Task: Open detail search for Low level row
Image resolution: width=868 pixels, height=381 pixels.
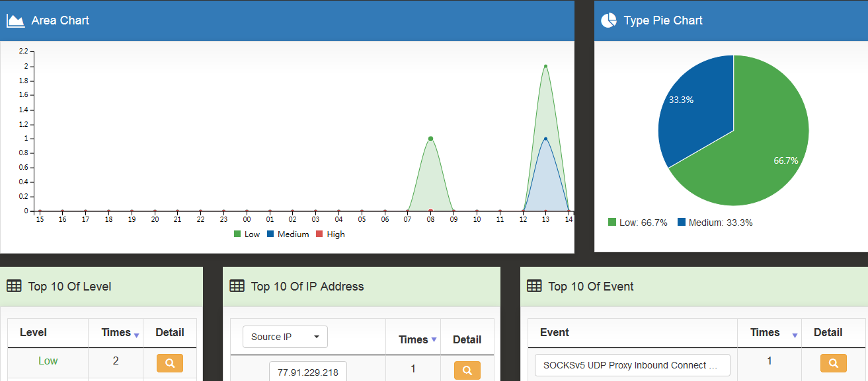Action: pyautogui.click(x=169, y=363)
